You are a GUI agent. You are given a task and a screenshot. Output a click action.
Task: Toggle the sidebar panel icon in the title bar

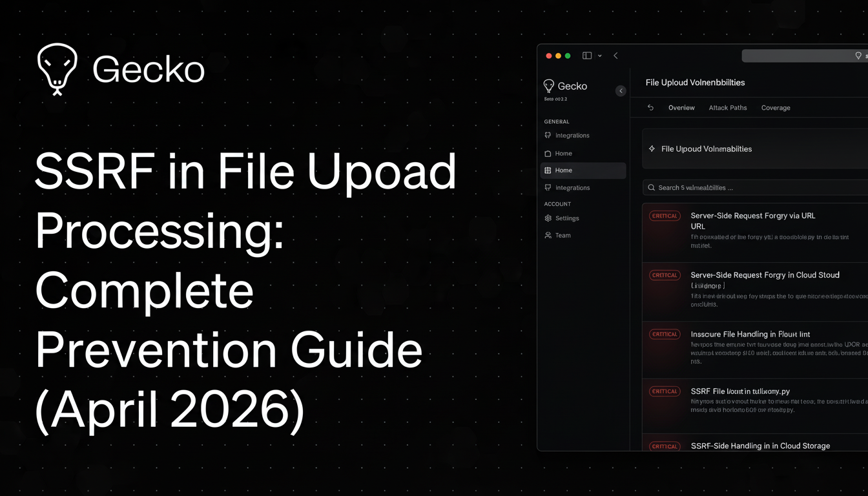[x=587, y=56]
